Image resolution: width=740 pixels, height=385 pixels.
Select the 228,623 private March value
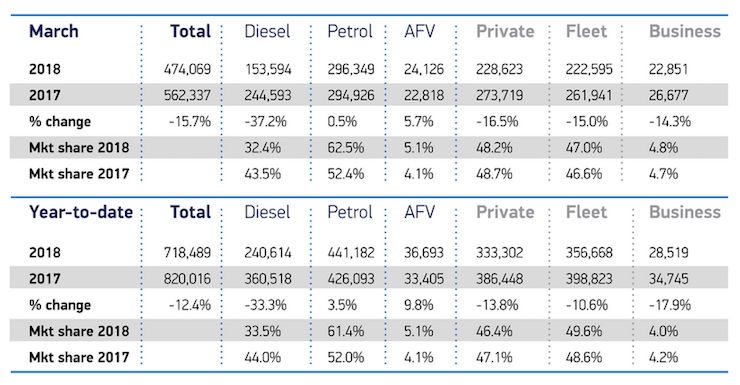[499, 69]
